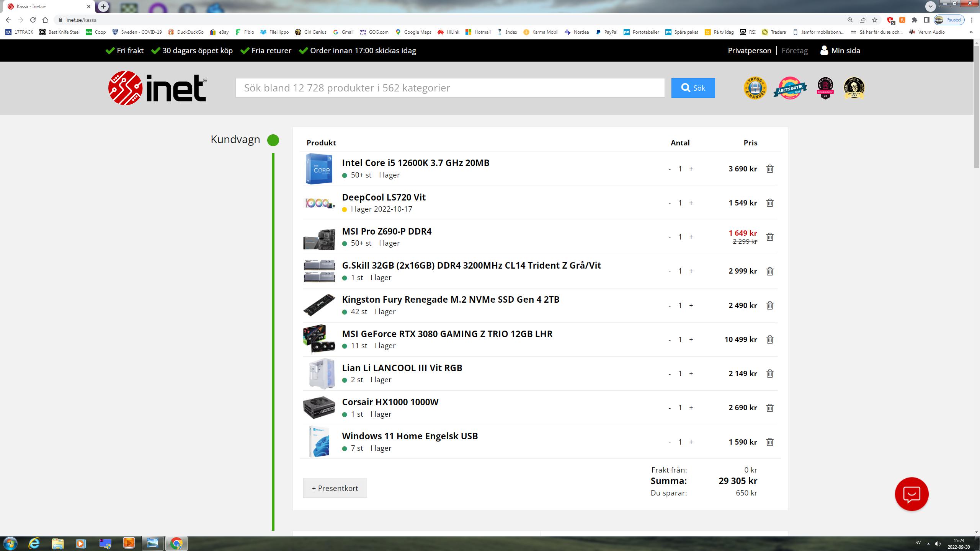
Task: Add a gift card with + Presentkort
Action: pos(335,488)
